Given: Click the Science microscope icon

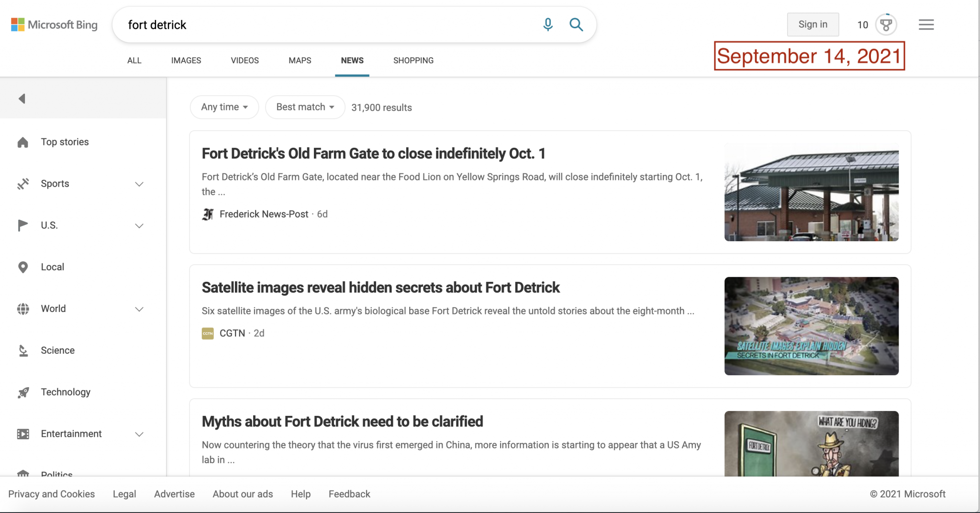Looking at the screenshot, I should pos(23,350).
